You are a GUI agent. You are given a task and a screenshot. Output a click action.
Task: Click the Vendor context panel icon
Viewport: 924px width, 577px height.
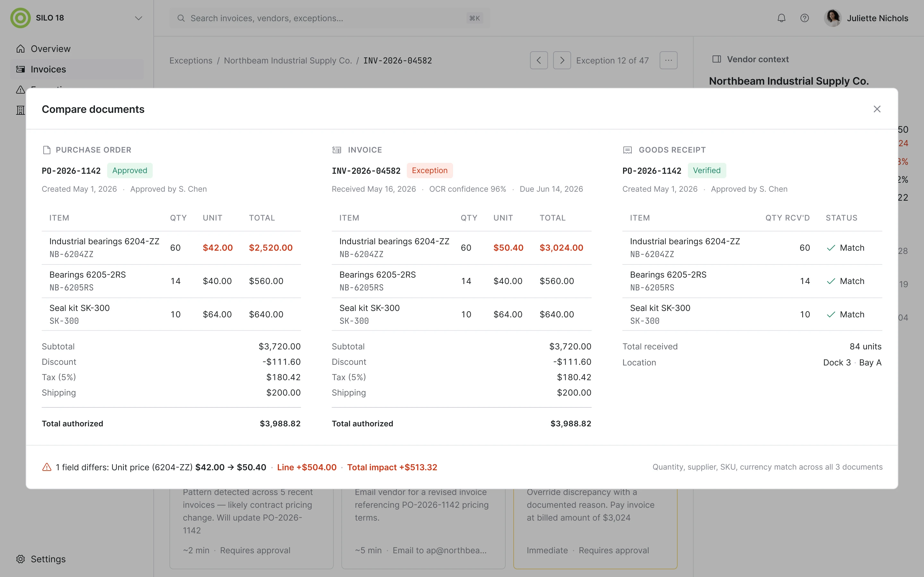tap(716, 59)
